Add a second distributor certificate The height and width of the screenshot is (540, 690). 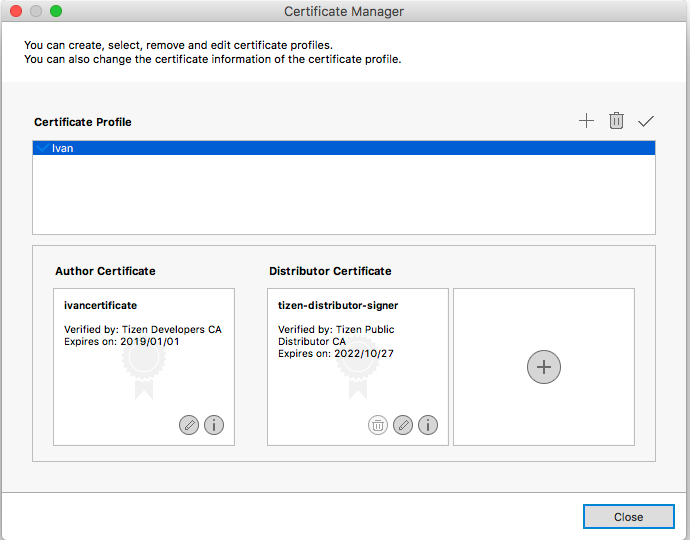(544, 367)
